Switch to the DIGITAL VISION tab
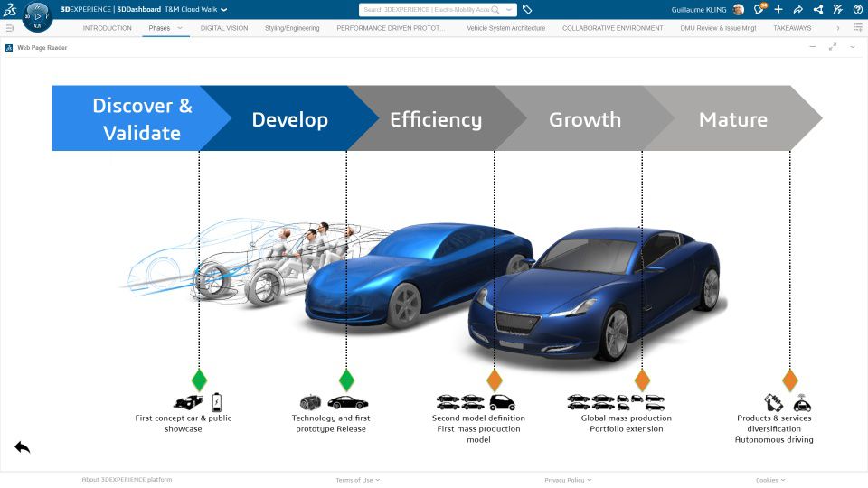The height and width of the screenshot is (488, 868). coord(224,28)
